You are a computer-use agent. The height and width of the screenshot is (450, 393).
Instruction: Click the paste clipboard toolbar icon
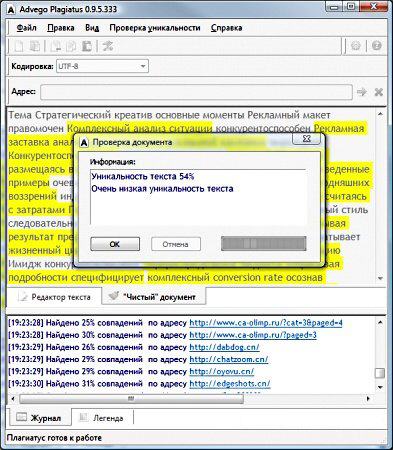(x=87, y=46)
